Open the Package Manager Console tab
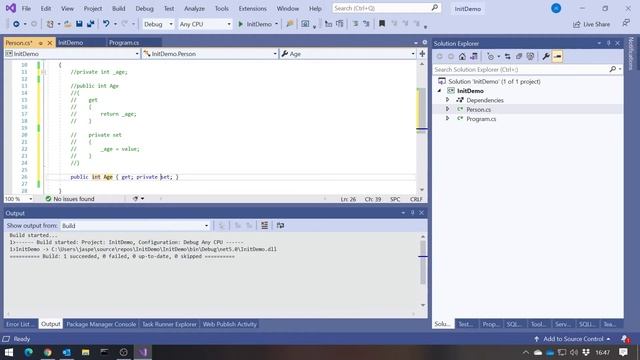Screen dimensions: 640x360 coord(101,324)
